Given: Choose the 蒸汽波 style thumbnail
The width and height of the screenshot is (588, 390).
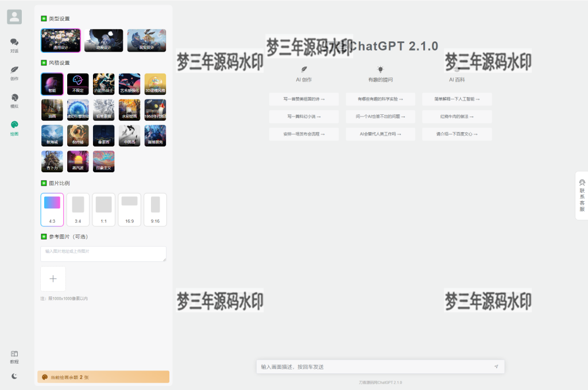Looking at the screenshot, I should coord(78,161).
